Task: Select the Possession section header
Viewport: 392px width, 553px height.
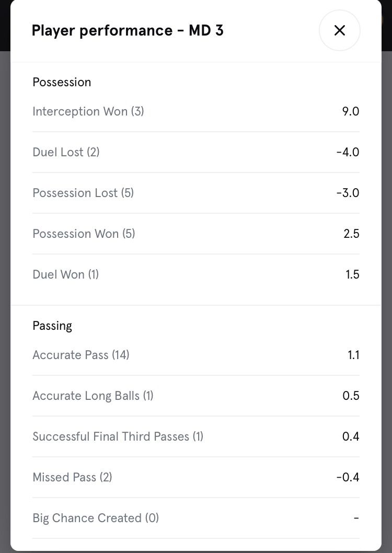Action: click(x=62, y=82)
